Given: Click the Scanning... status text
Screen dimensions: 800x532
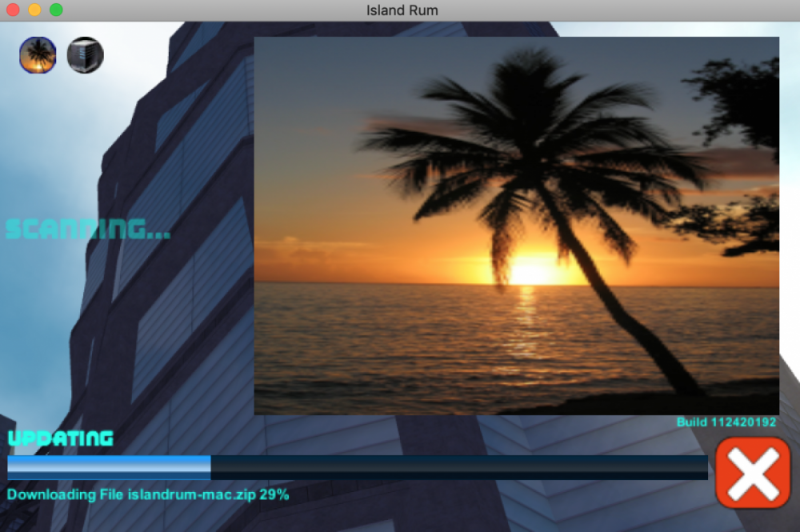Looking at the screenshot, I should click(x=88, y=229).
